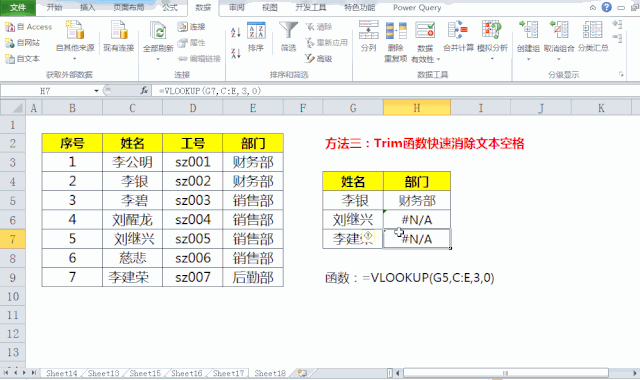
Task: Expand Group (创建组) dropdown arrow
Action: (x=528, y=60)
